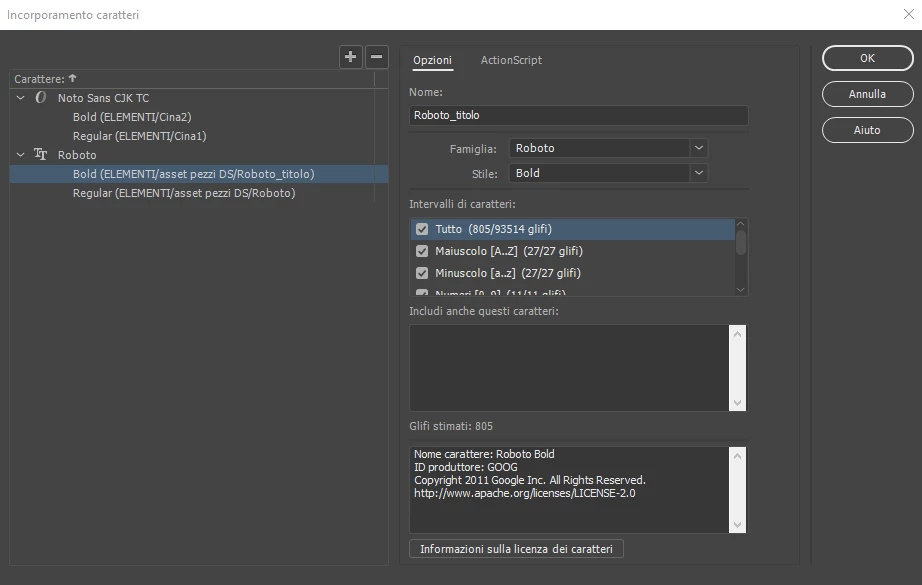Click the Noto Sans CJK TC OpenType icon
The width and height of the screenshot is (922, 585).
[x=41, y=98]
